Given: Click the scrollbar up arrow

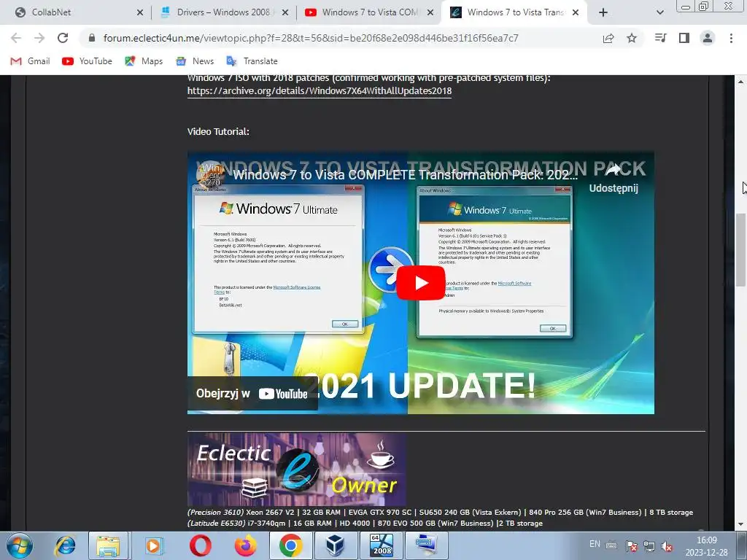Looking at the screenshot, I should pyautogui.click(x=741, y=82).
